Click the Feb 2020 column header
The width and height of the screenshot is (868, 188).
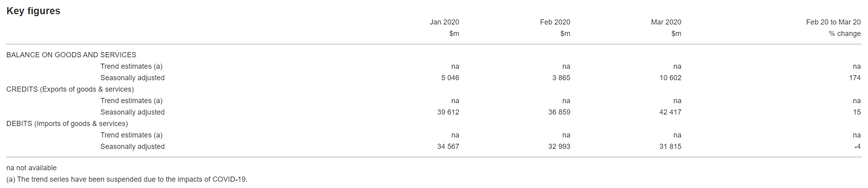[555, 22]
